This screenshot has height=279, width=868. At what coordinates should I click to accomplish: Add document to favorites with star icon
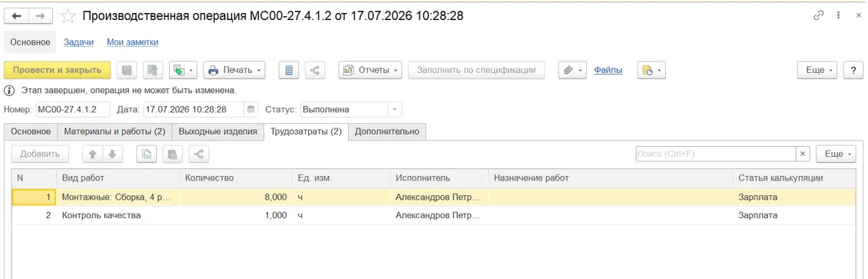68,16
